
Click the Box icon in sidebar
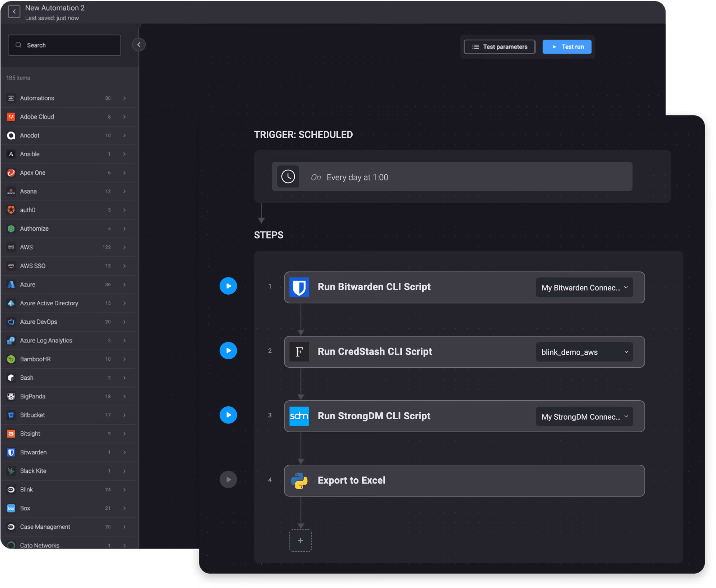(x=11, y=508)
